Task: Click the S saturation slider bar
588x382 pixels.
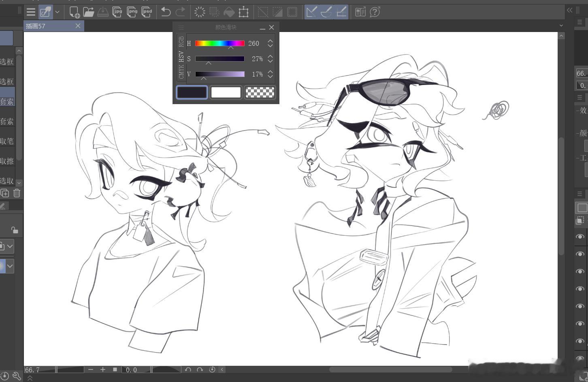Action: pos(220,59)
